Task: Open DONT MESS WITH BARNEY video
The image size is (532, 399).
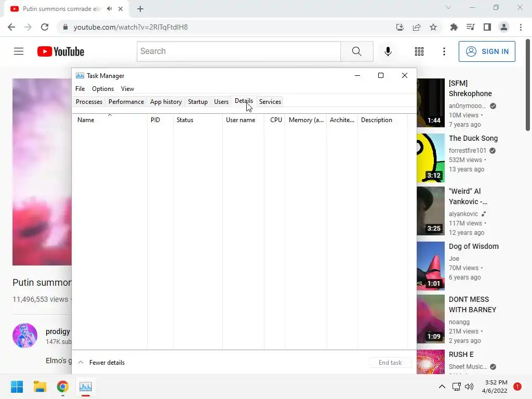Action: (x=472, y=304)
